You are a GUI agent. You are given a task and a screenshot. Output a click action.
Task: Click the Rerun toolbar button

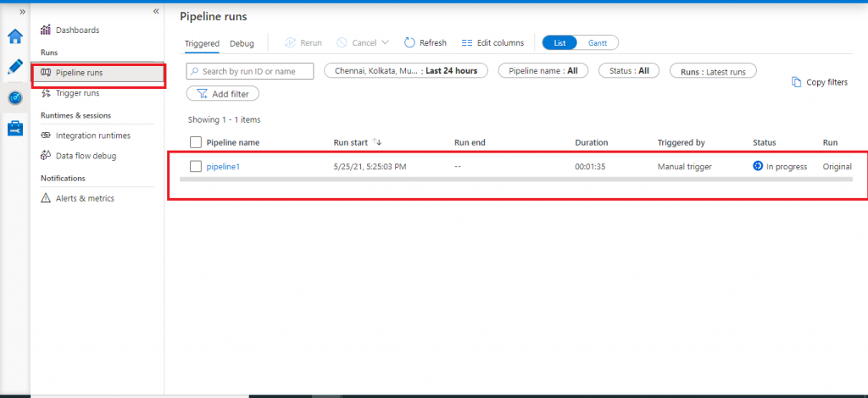click(x=303, y=42)
